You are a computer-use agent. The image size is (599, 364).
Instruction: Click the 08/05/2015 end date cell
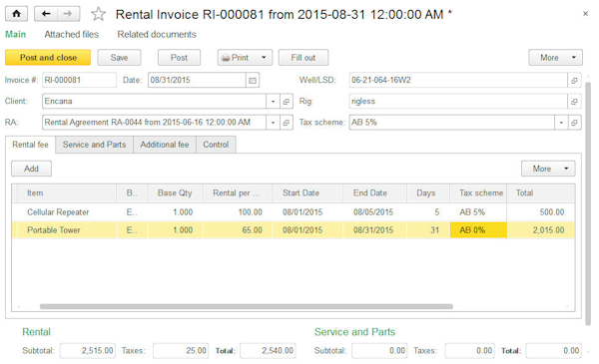pyautogui.click(x=374, y=212)
